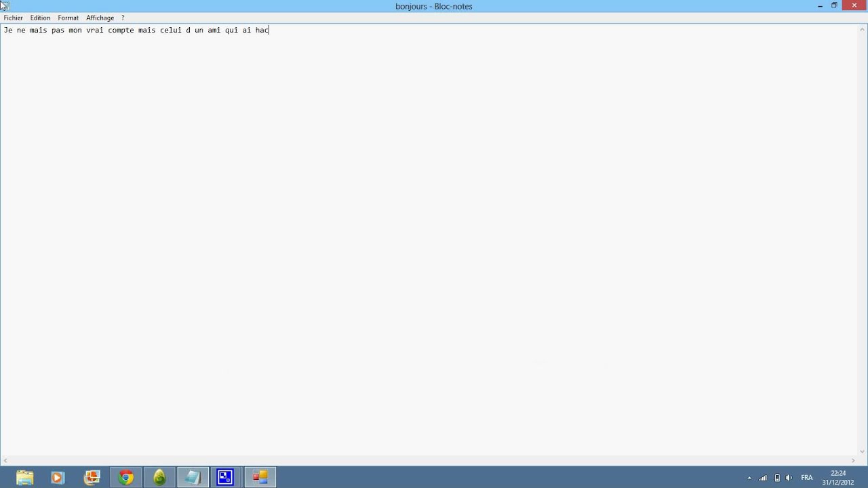This screenshot has height=488, width=868.
Task: Switch the FRA input language
Action: click(806, 478)
